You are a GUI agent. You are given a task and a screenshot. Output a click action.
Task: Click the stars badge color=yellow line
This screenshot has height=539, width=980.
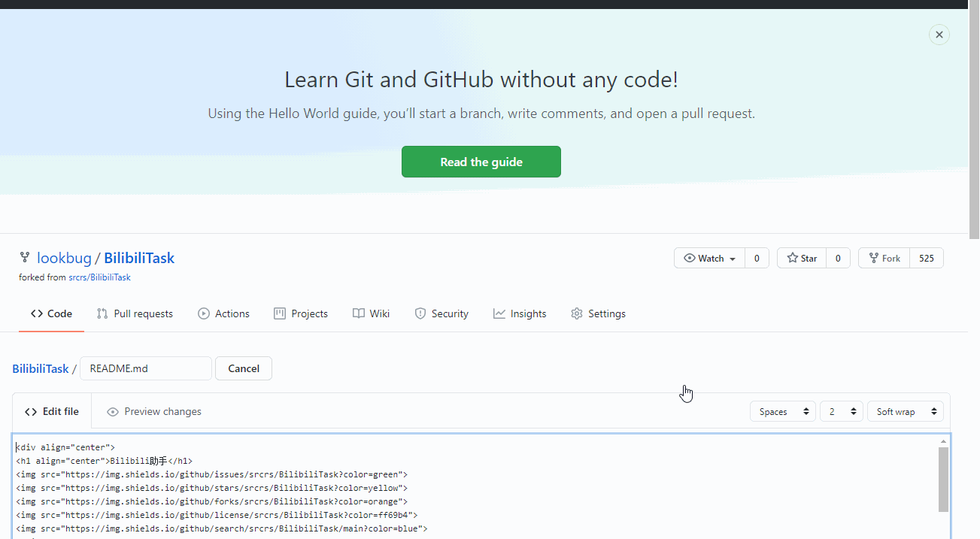tap(214, 488)
